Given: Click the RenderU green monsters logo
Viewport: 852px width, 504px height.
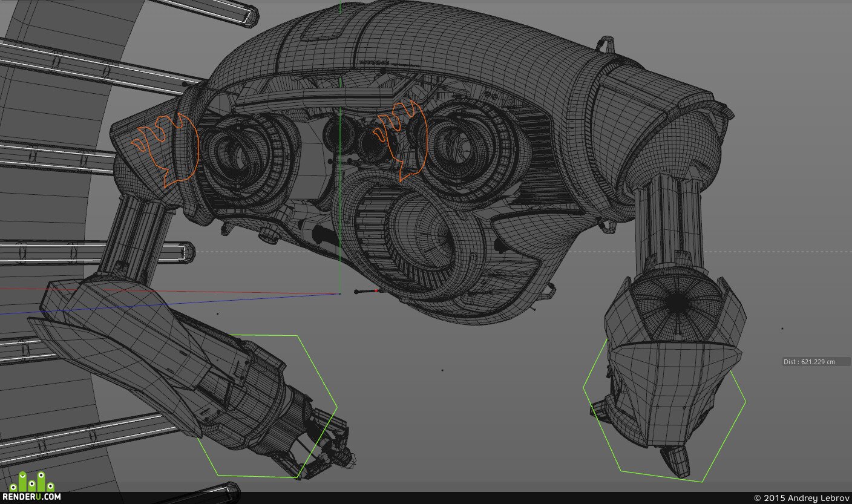Looking at the screenshot, I should [31, 481].
